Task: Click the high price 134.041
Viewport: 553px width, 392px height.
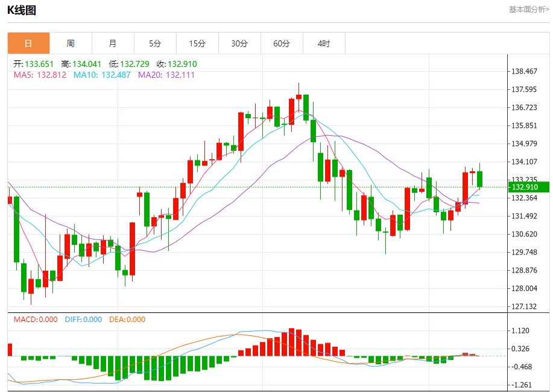Action: coord(87,64)
